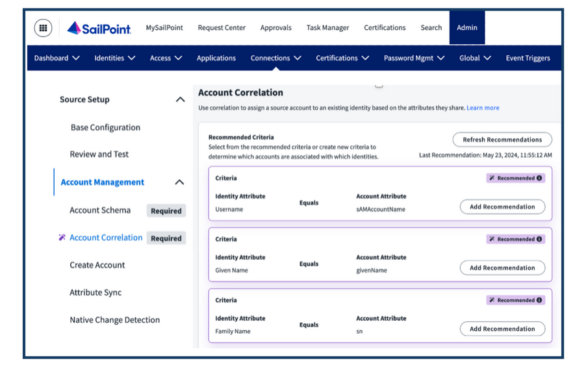Add Recommendation for givenName criteria
This screenshot has width=588, height=368.
502,267
